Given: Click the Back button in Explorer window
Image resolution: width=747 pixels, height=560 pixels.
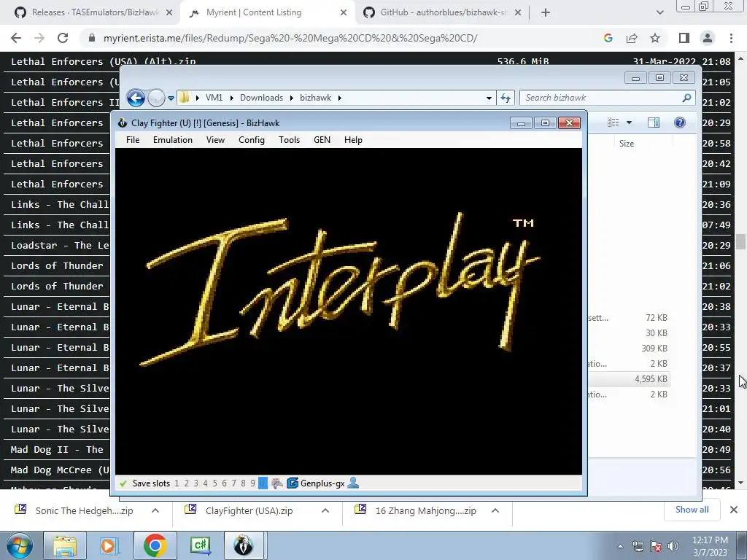Looking at the screenshot, I should click(136, 98).
